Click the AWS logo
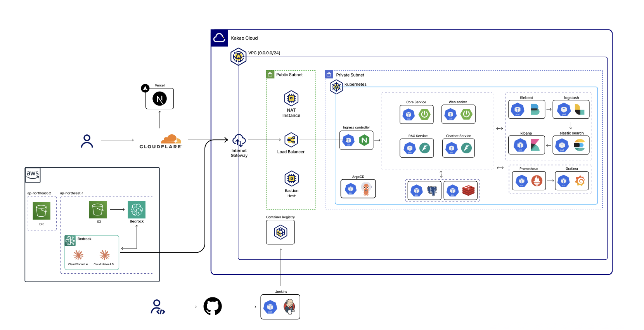 tap(33, 175)
